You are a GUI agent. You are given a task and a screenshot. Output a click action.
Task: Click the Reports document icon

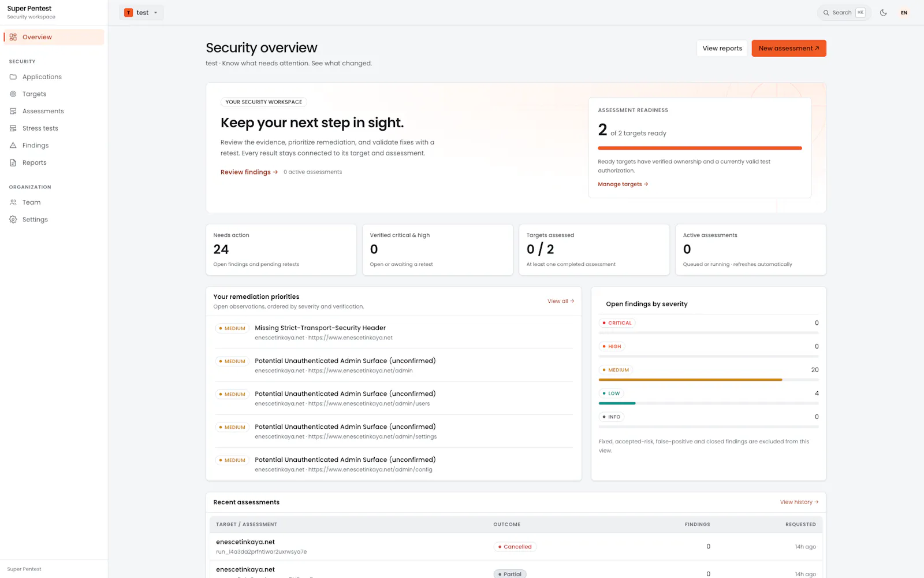pyautogui.click(x=13, y=163)
